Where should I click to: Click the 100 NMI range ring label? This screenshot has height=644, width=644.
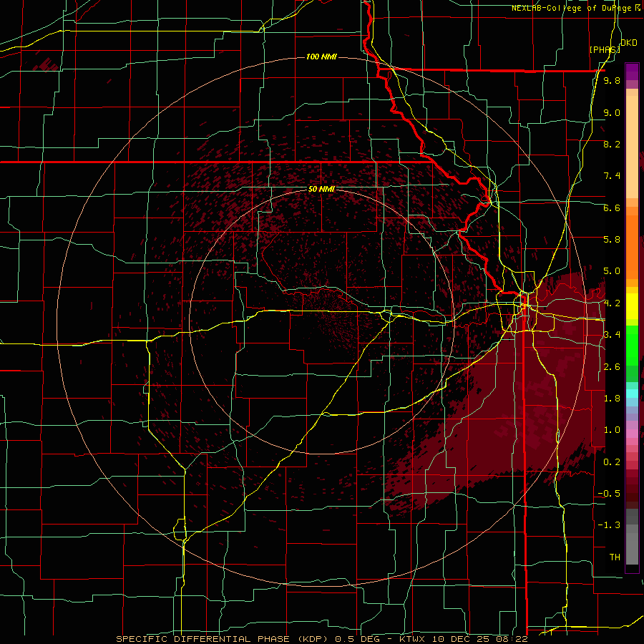pos(321,57)
